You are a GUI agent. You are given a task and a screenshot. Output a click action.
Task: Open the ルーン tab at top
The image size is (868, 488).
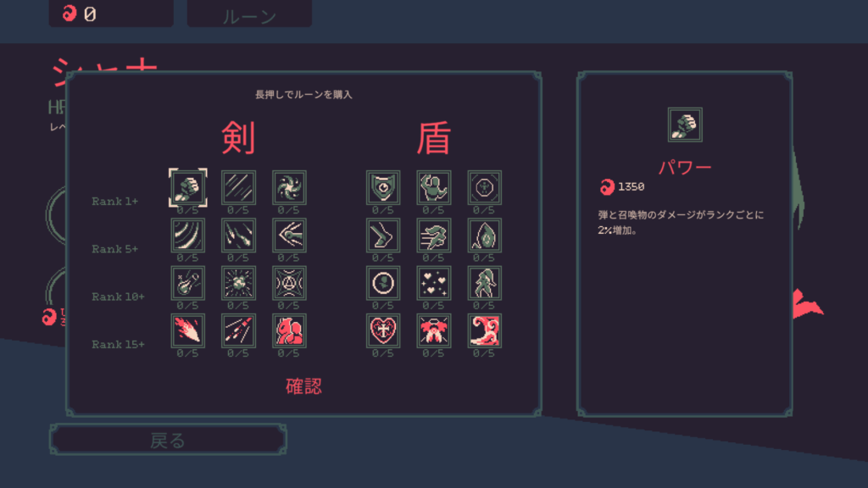[250, 14]
